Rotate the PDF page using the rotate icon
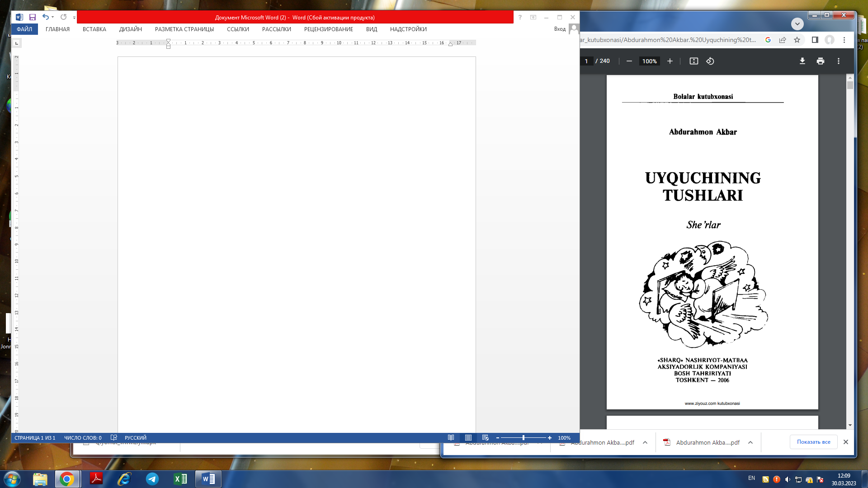The width and height of the screenshot is (868, 488). pyautogui.click(x=710, y=61)
